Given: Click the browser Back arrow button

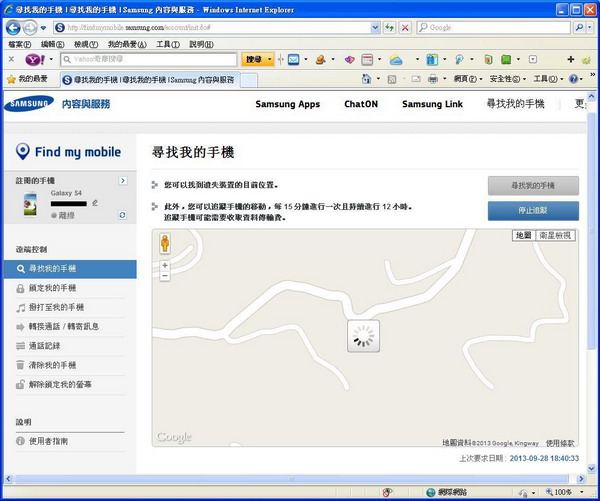Looking at the screenshot, I should [x=13, y=28].
